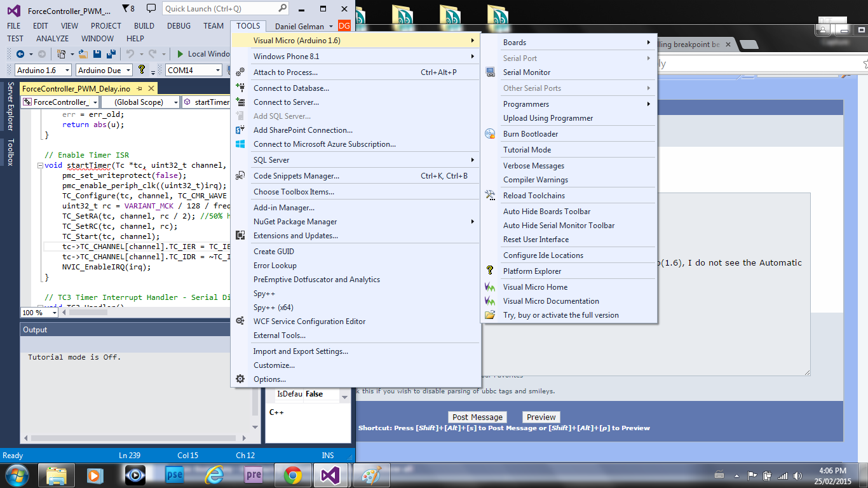Screen dimensions: 868x488
Task: Click the Attach to Process gears icon
Action: (240, 72)
